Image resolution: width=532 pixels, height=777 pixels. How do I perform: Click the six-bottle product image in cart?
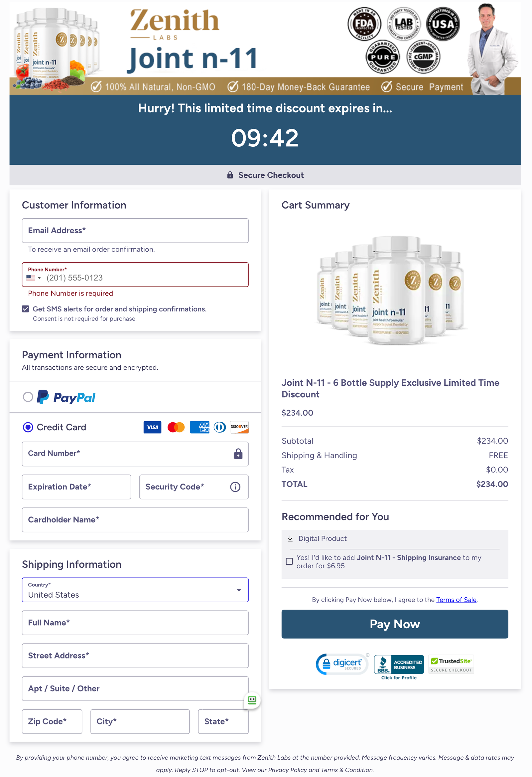point(391,291)
